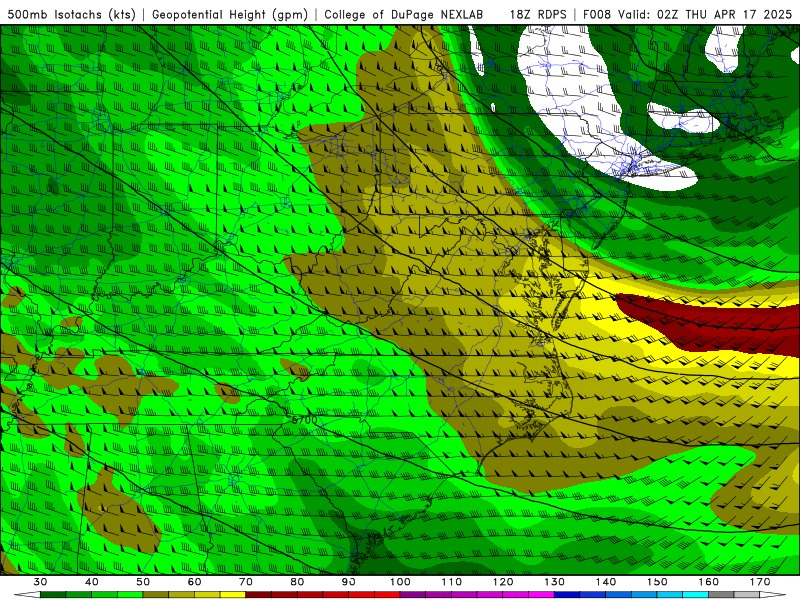Image resolution: width=800 pixels, height=600 pixels.
Task: Click the '60' value on the color scale
Action: pos(194,582)
